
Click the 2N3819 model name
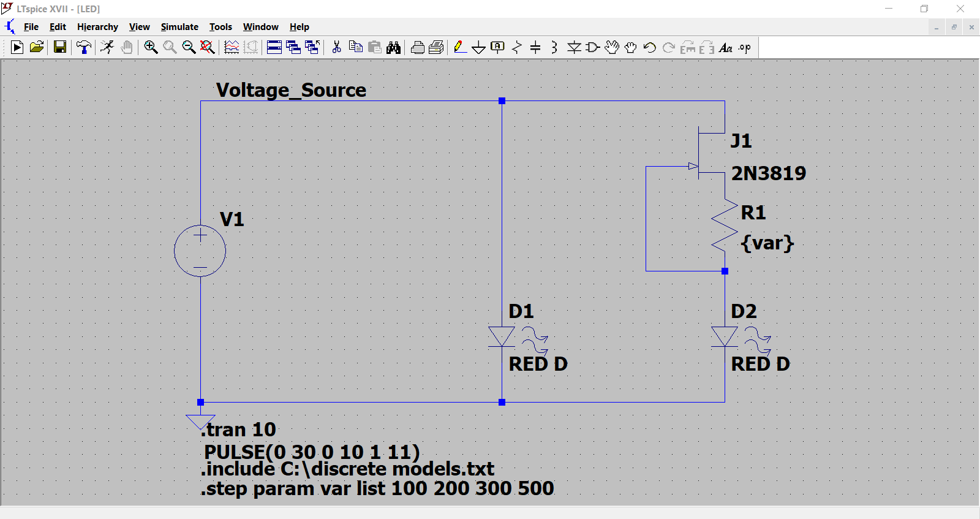[769, 173]
